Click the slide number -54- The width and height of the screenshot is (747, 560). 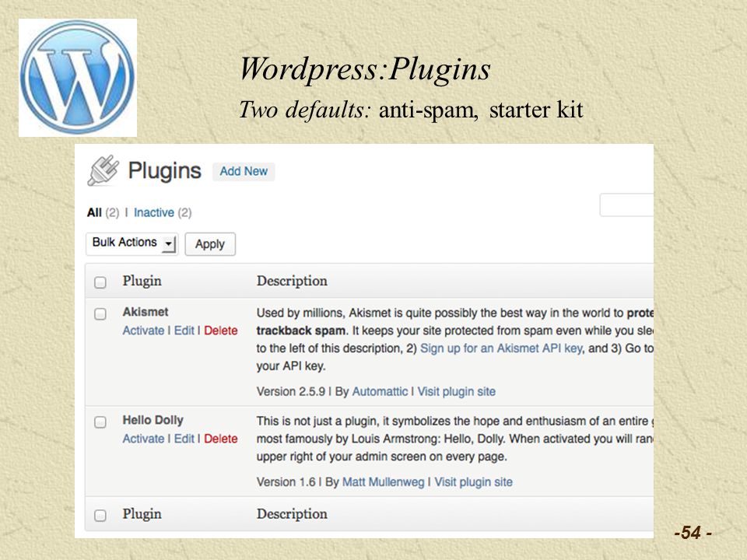point(693,532)
